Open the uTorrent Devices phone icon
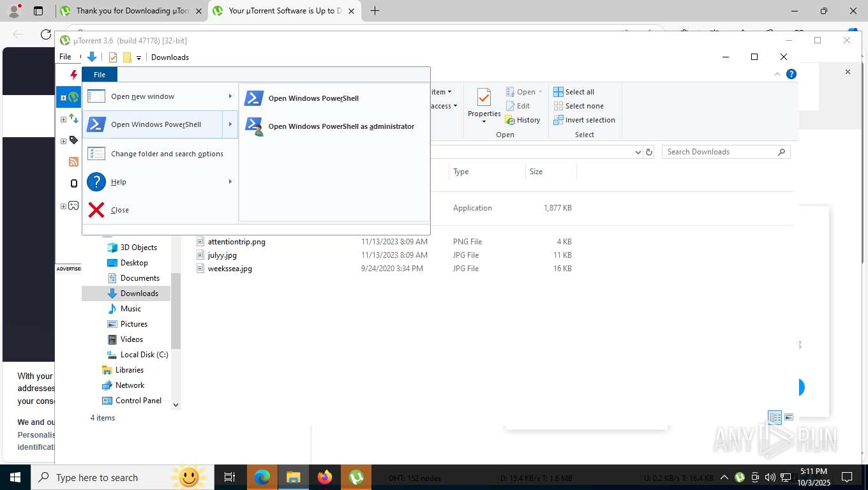This screenshot has width=868, height=490. pyautogui.click(x=73, y=184)
